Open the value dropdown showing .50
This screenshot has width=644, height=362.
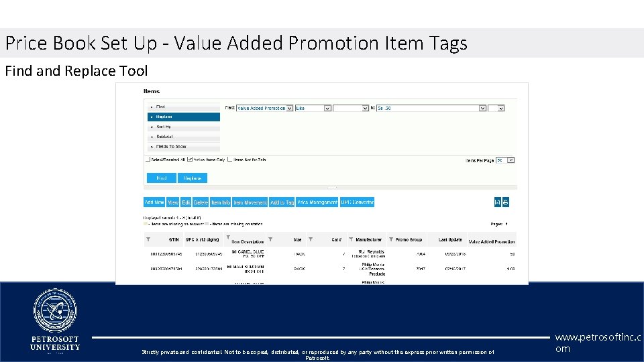[x=431, y=109]
